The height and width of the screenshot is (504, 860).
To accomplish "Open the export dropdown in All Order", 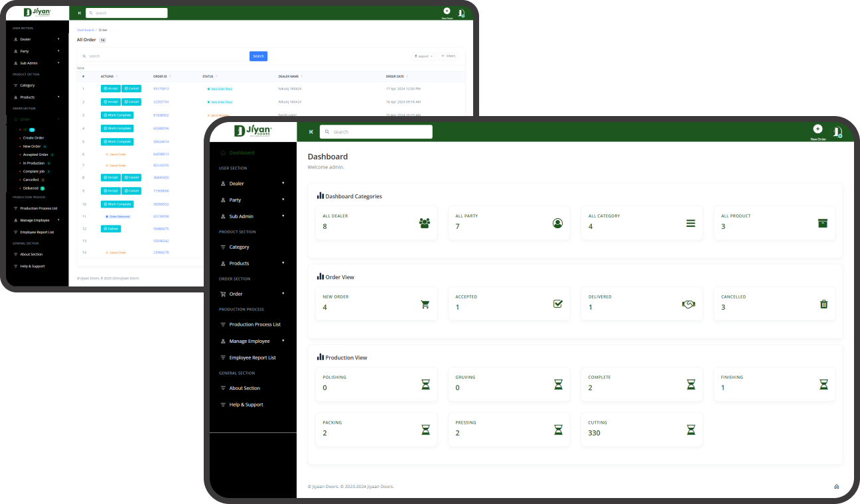I will coord(423,56).
